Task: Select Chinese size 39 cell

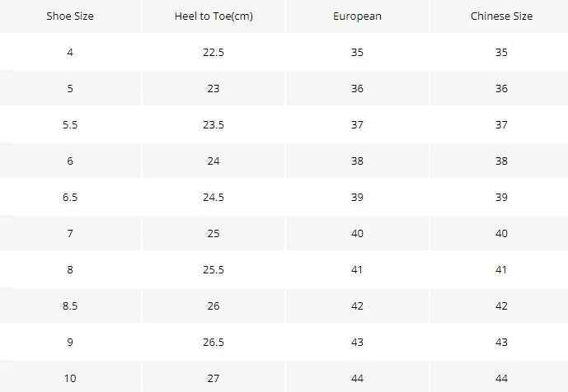Action: (x=501, y=197)
